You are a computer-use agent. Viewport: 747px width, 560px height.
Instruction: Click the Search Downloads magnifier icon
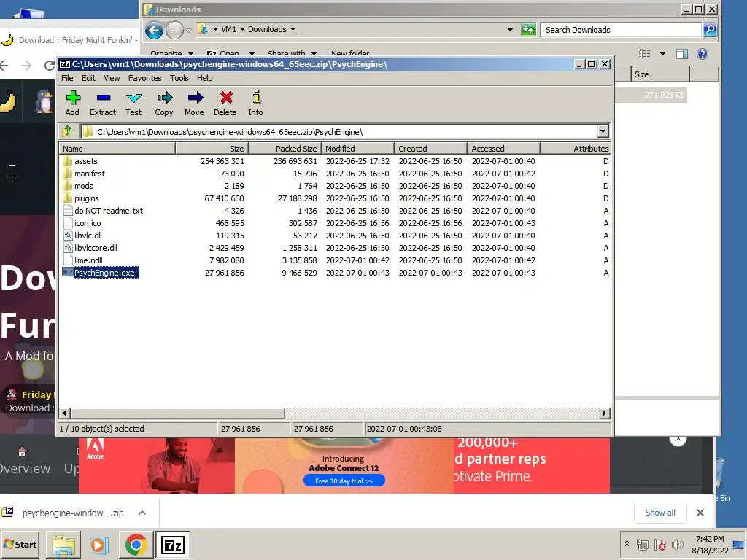click(x=709, y=30)
